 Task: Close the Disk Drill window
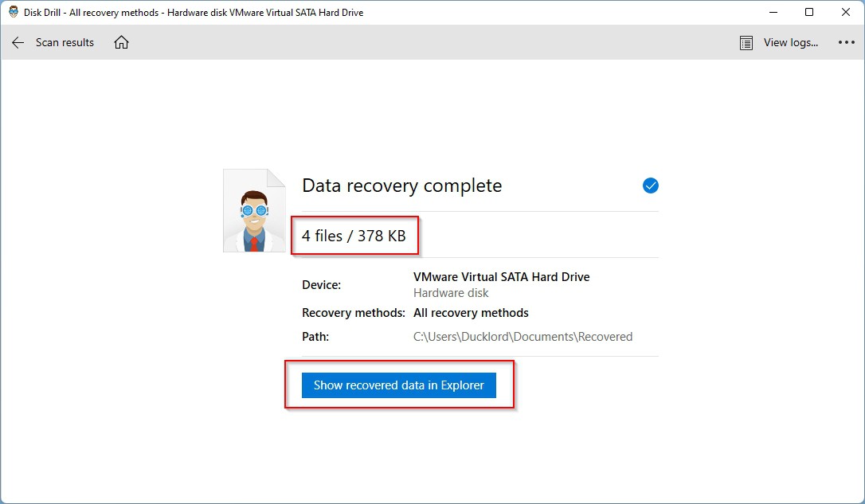[845, 13]
